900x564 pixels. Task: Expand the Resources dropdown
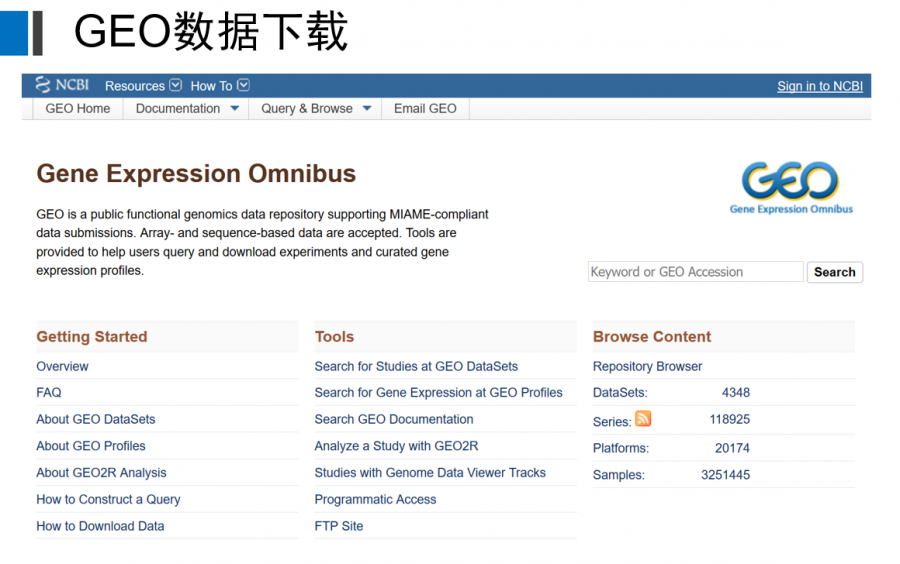point(143,86)
